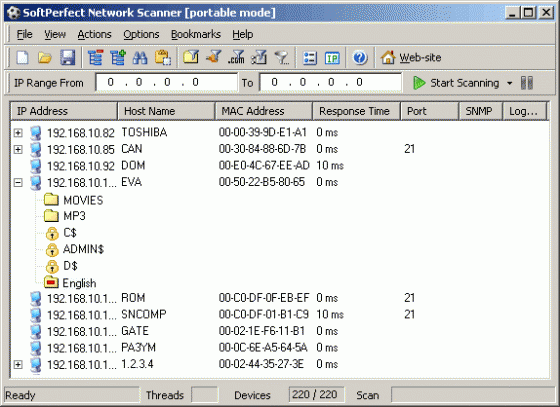Screen dimensions: 560x407
Task: Click the IP Range To input field
Action: coord(331,82)
